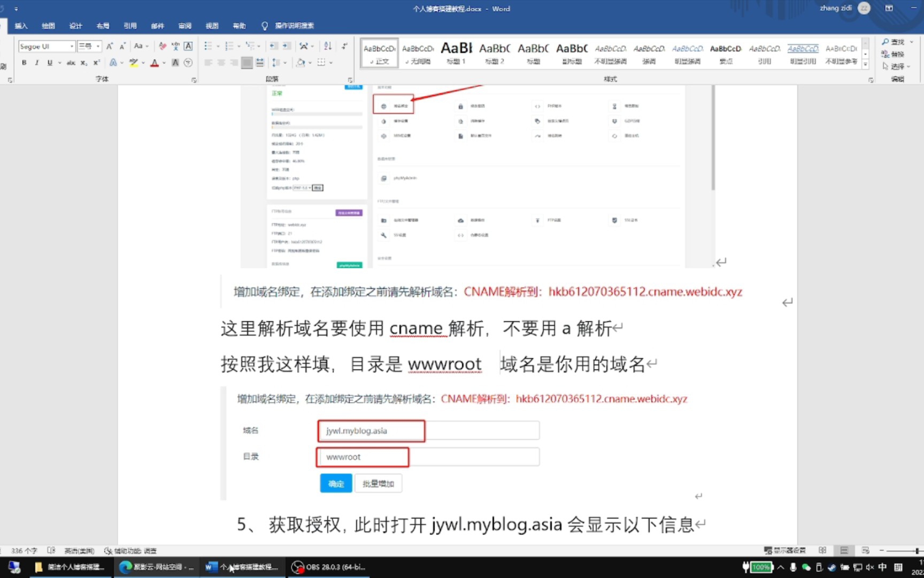Toggle Subscript formatting

[x=84, y=63]
